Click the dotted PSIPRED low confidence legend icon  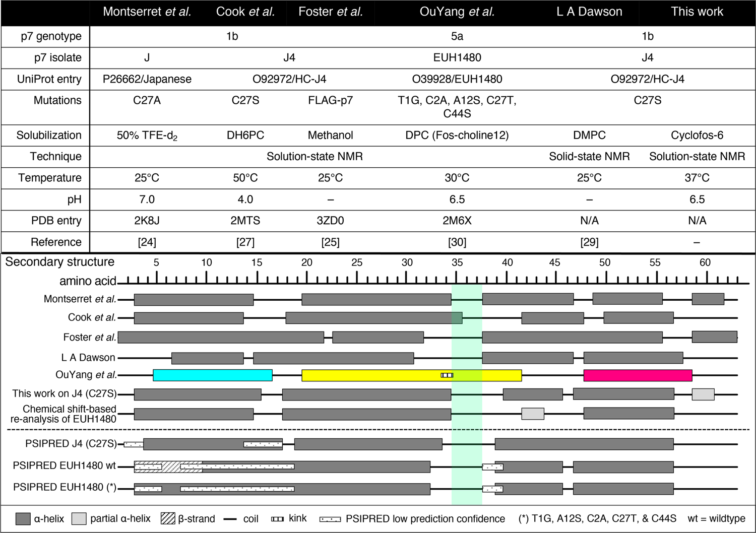coord(330,519)
